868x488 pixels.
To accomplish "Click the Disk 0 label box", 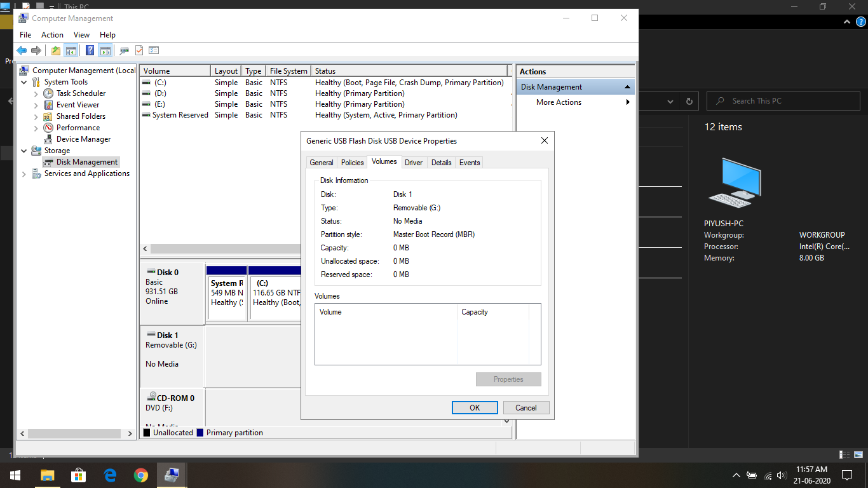I will (172, 293).
